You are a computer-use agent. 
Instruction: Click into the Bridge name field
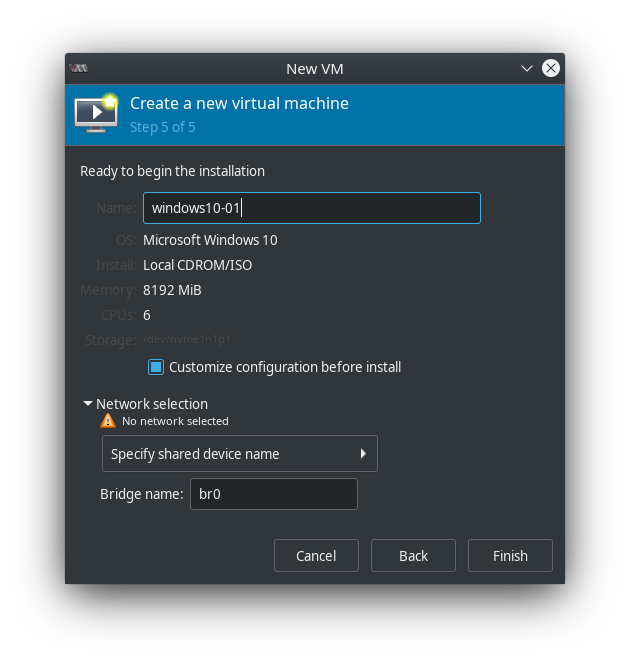pos(274,494)
